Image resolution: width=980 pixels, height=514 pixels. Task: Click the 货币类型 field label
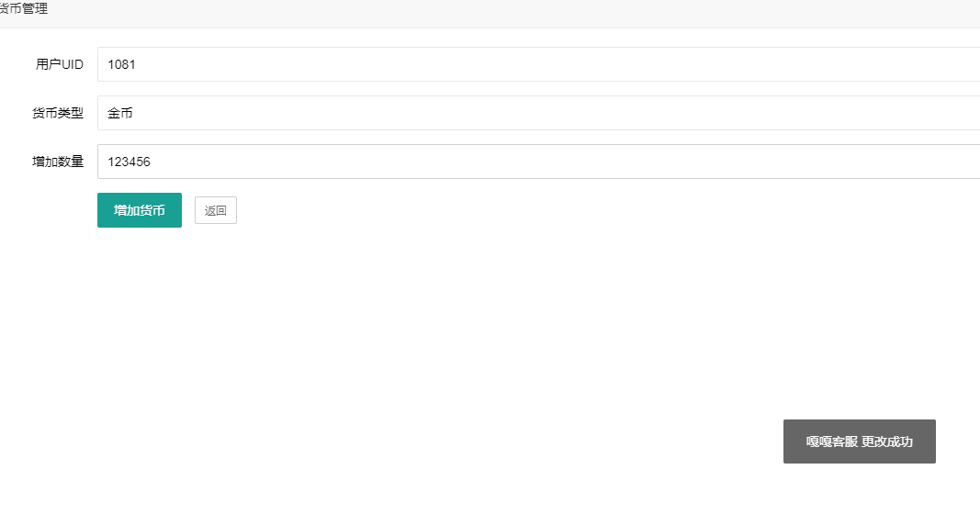click(x=57, y=113)
